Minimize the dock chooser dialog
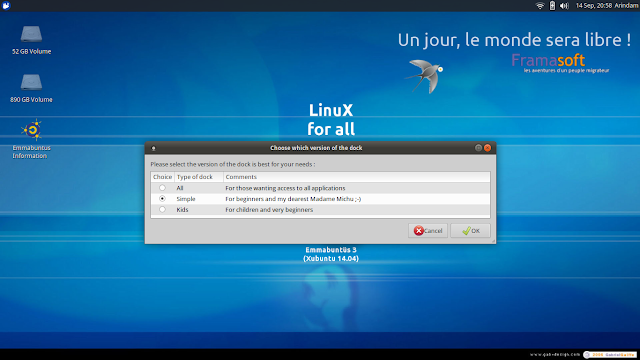Viewport: 640px width, 360px height. (x=478, y=148)
